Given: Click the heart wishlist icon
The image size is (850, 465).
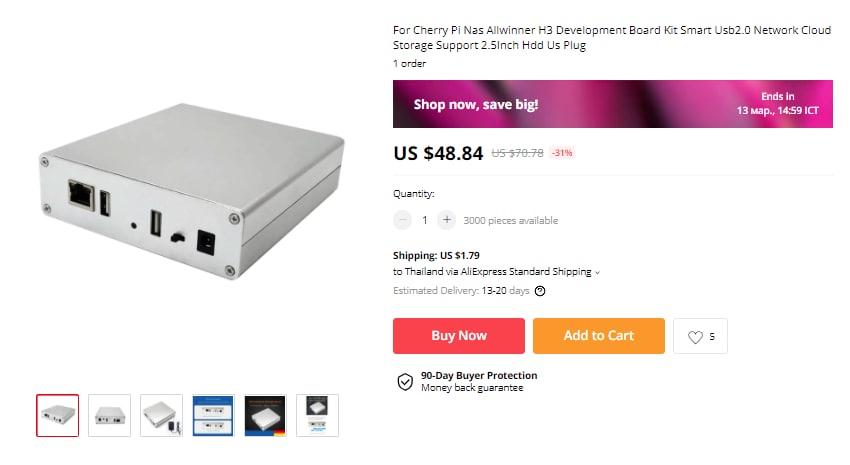Looking at the screenshot, I should point(695,337).
